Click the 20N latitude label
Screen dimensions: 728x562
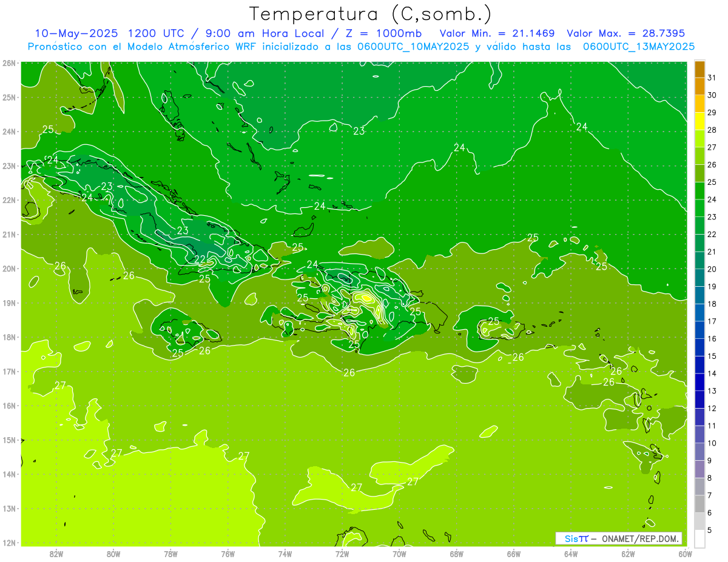[x=9, y=269]
